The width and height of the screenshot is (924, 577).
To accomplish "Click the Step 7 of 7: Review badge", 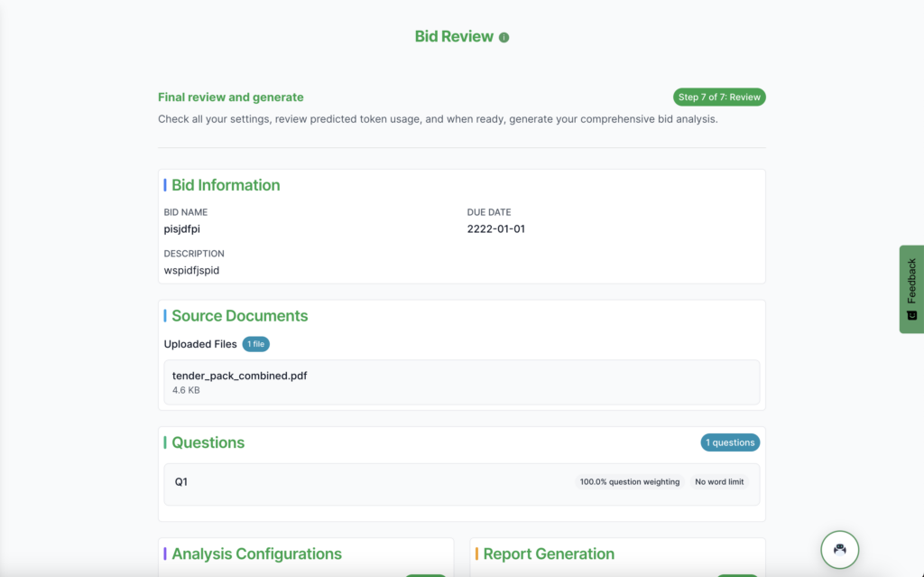I will coord(719,98).
